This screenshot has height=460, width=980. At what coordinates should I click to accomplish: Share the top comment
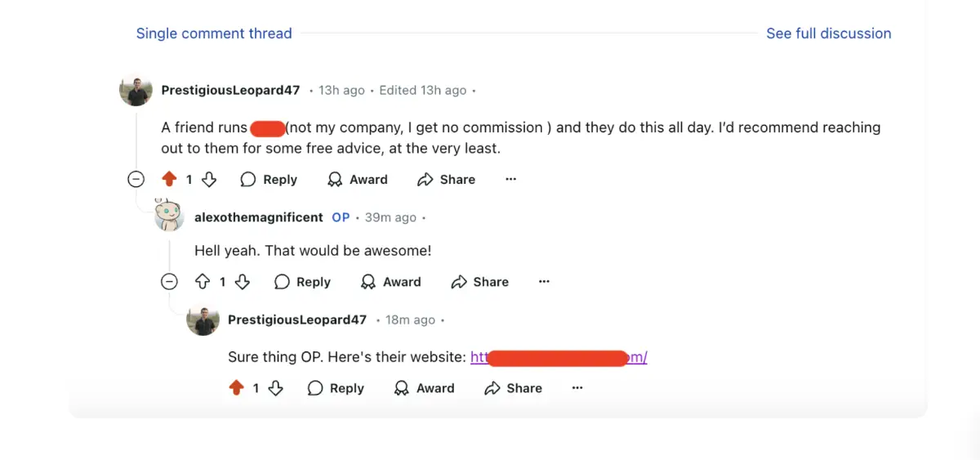point(446,180)
